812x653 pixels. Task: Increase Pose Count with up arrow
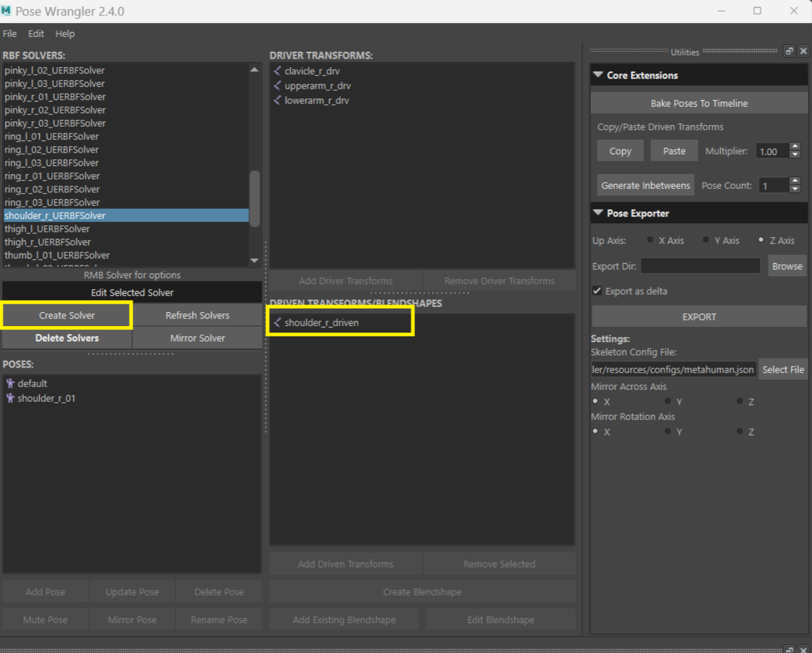pos(795,181)
